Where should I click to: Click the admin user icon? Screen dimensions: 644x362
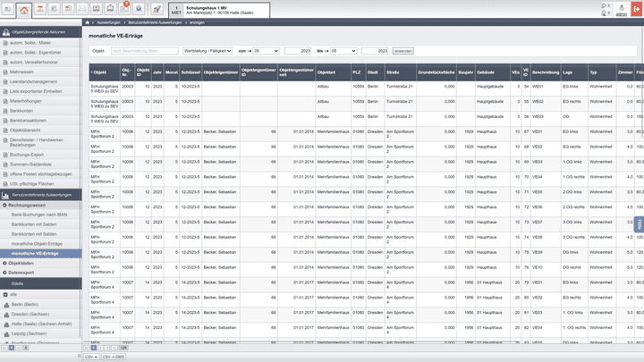point(621,9)
